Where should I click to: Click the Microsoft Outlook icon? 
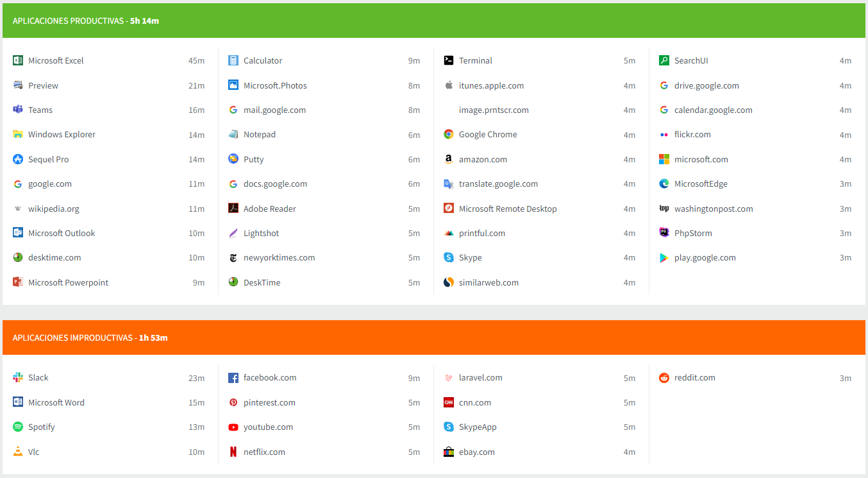click(x=18, y=233)
